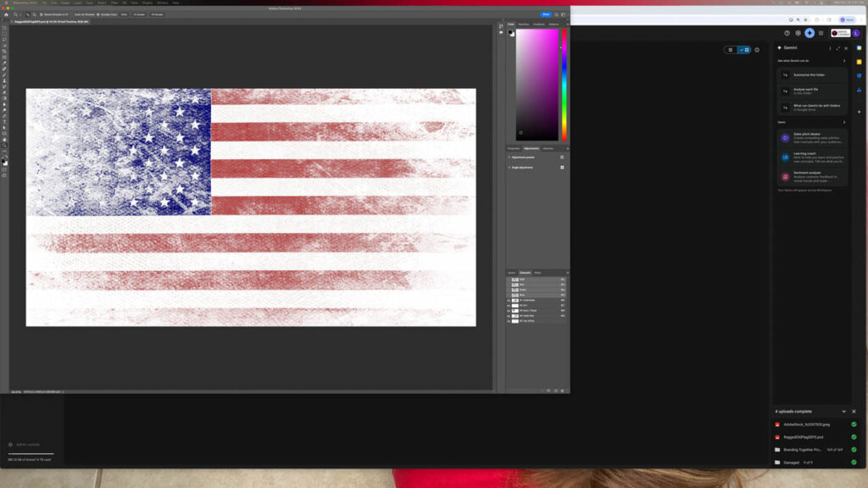Select the Clone Stamp tool
Screen dimensions: 868x488
click(4, 80)
